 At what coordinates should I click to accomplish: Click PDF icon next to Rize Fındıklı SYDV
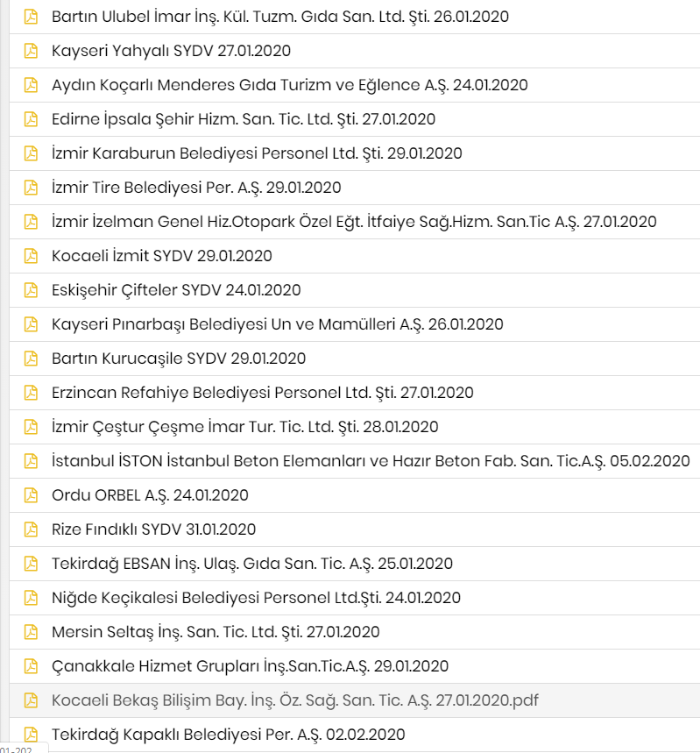(31, 529)
